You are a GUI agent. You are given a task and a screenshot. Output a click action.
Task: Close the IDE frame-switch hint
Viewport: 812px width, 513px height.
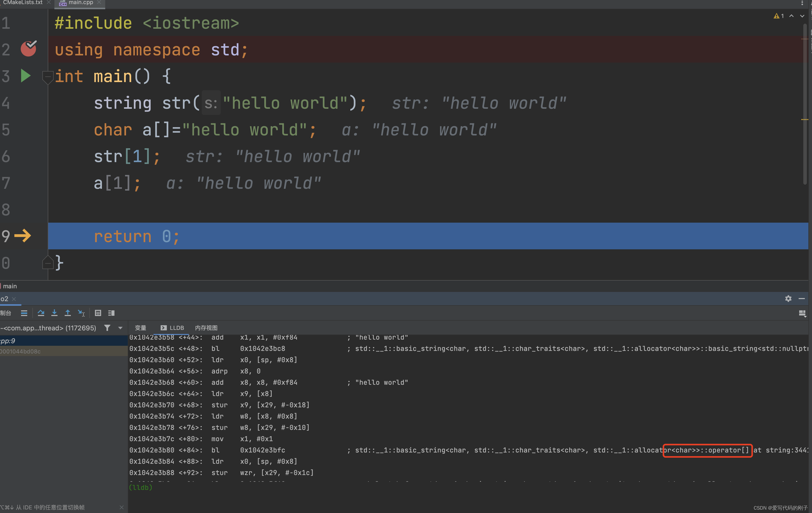(121, 507)
